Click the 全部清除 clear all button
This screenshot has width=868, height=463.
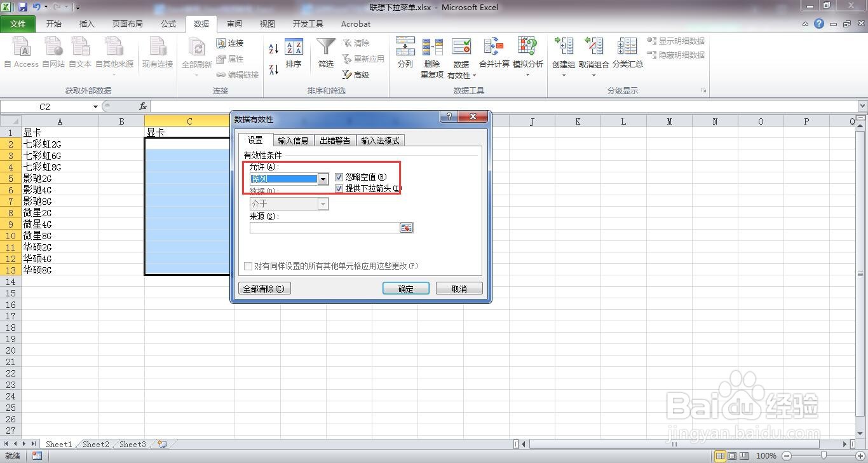point(264,289)
